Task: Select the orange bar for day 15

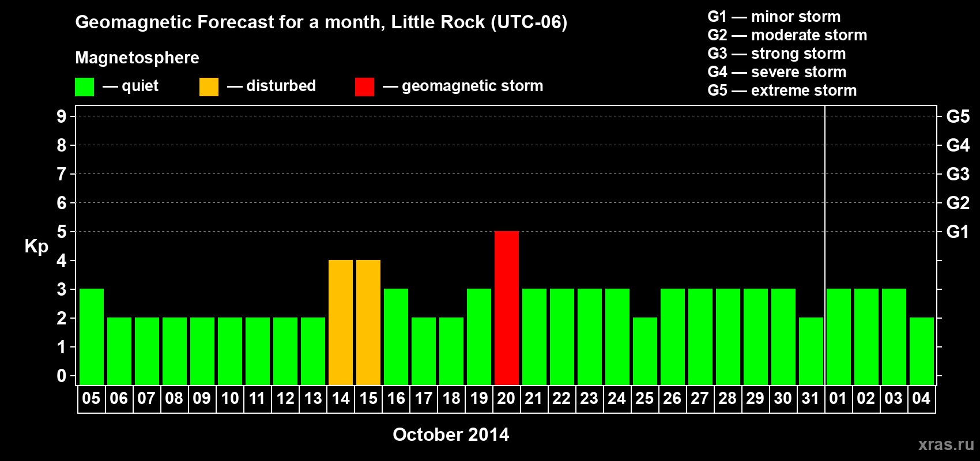Action: click(x=368, y=322)
